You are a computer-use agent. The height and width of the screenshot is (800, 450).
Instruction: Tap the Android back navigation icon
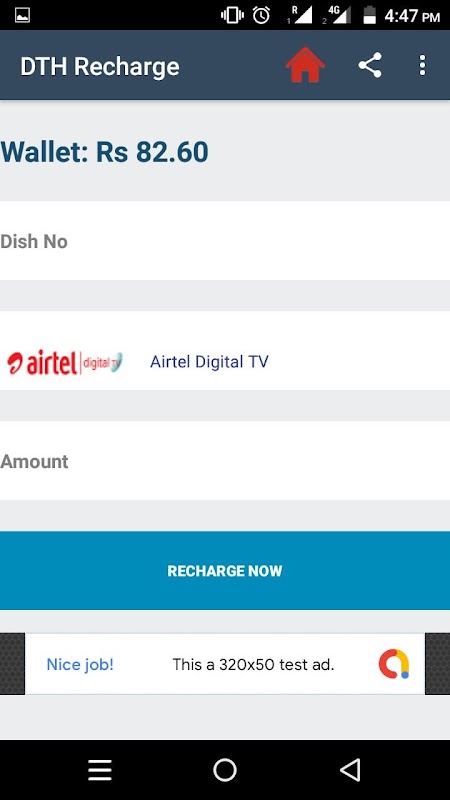point(351,769)
